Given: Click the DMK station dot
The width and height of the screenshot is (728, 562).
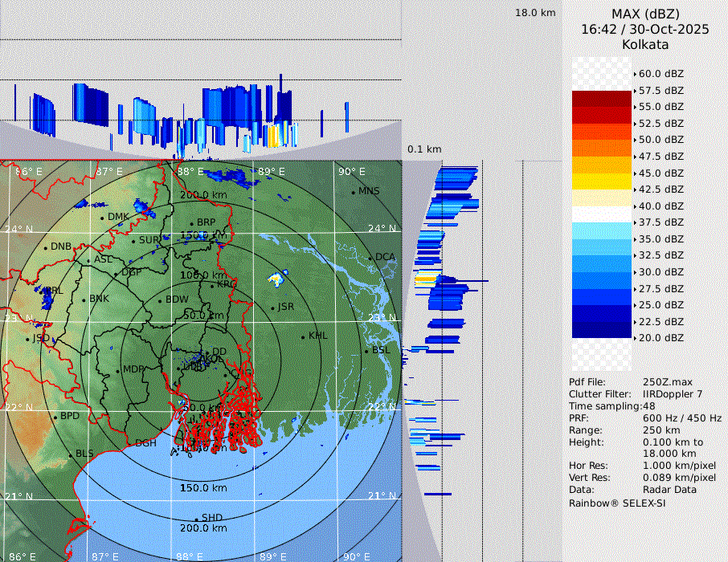Looking at the screenshot, I should [x=103, y=218].
